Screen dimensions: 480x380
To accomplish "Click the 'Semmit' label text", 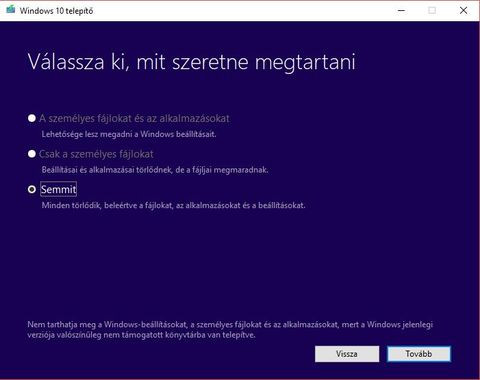I will pos(58,189).
